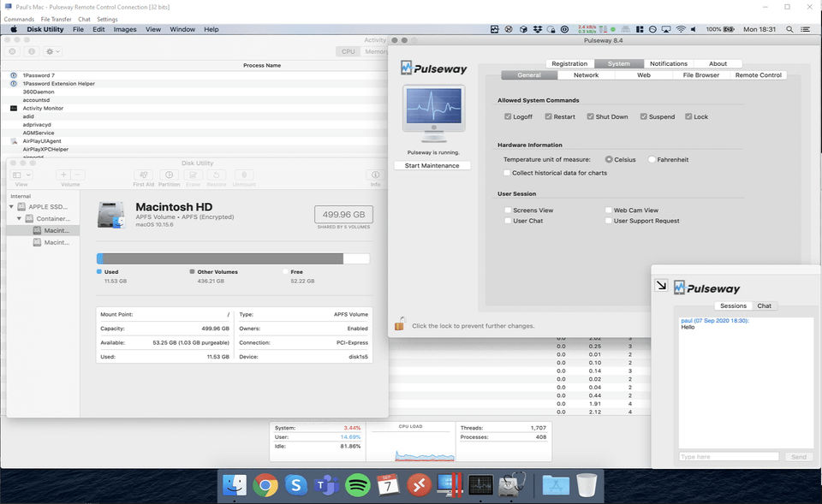
Task: Click the Restore icon in Disk Utility
Action: (x=216, y=175)
